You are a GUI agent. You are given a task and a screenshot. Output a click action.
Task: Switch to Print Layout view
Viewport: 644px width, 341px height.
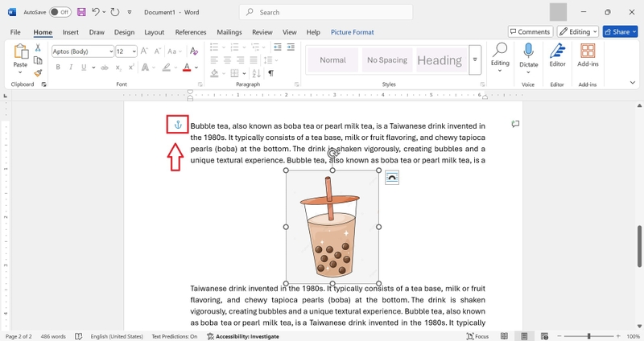coord(524,336)
